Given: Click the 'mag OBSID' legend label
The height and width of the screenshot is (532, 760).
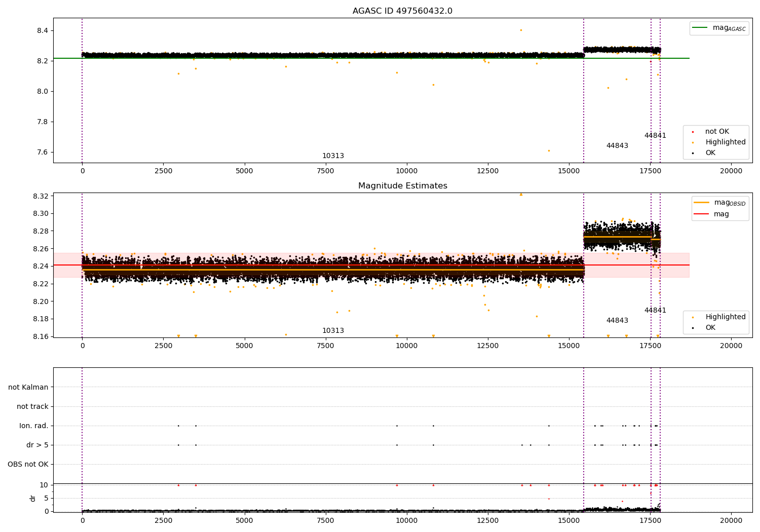Looking at the screenshot, I should pyautogui.click(x=730, y=203).
